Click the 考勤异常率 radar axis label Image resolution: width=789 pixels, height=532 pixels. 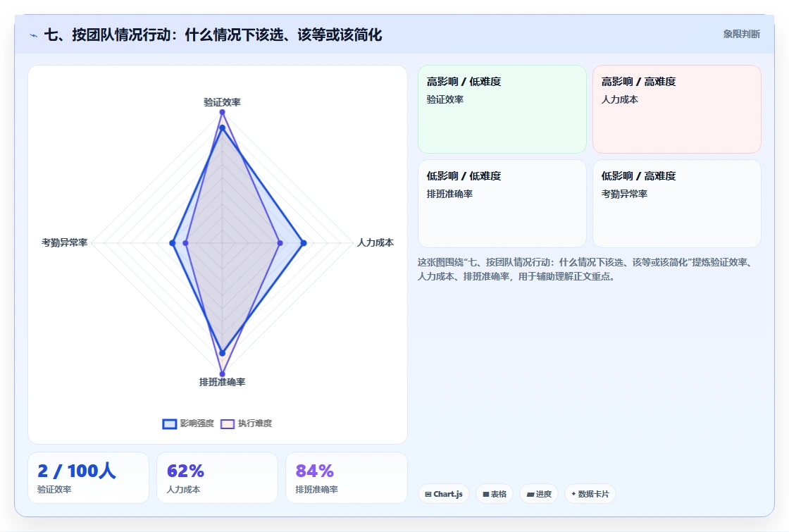point(64,242)
